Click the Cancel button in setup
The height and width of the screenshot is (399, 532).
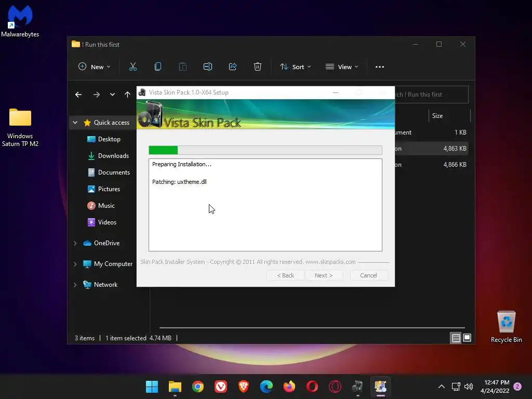(x=368, y=275)
